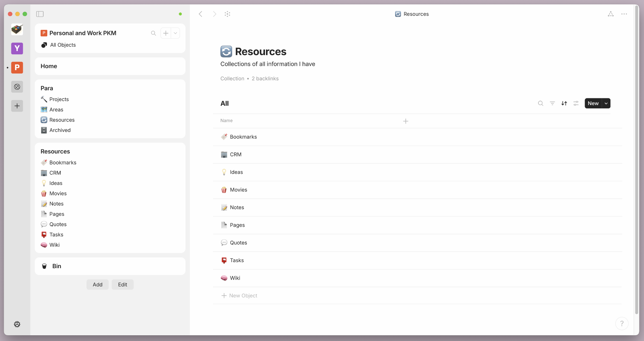Viewport: 644px width, 341px height.
Task: Click the Edit button under sidebar
Action: coord(122,285)
